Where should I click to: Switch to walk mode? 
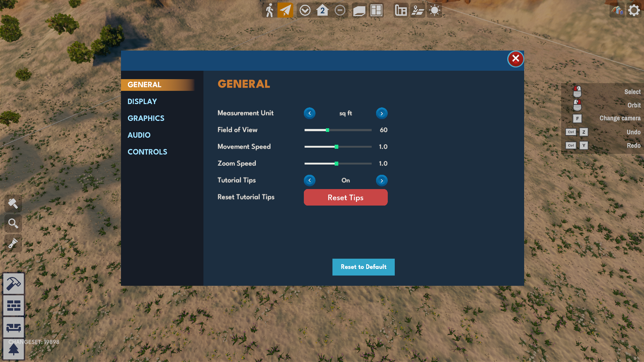click(x=269, y=10)
